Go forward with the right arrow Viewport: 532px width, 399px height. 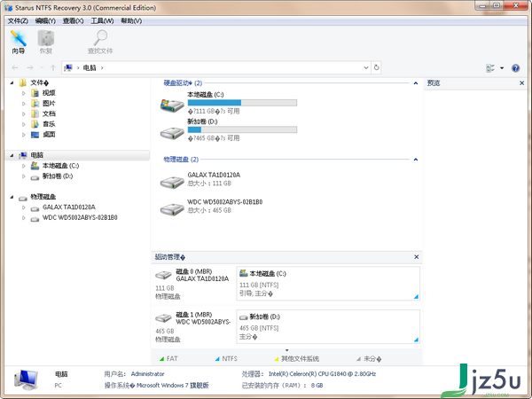click(30, 68)
